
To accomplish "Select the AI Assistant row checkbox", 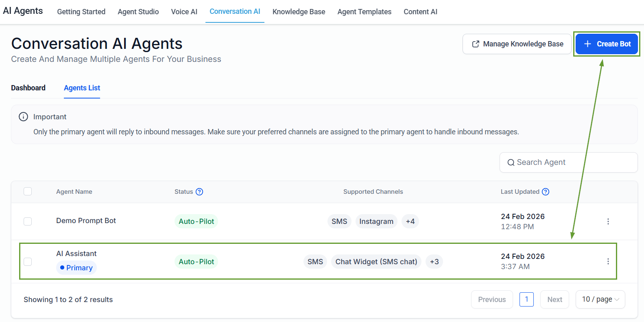I will (x=28, y=261).
